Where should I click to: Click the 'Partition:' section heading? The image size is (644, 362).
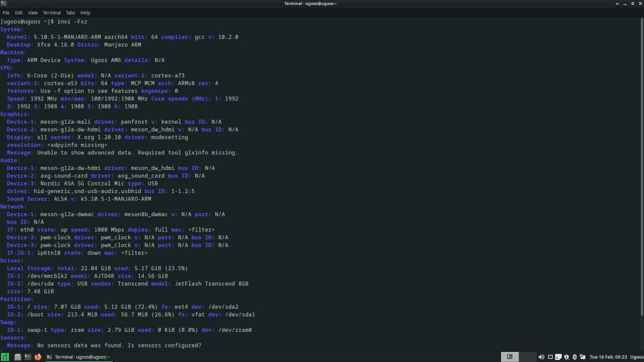coord(17,299)
